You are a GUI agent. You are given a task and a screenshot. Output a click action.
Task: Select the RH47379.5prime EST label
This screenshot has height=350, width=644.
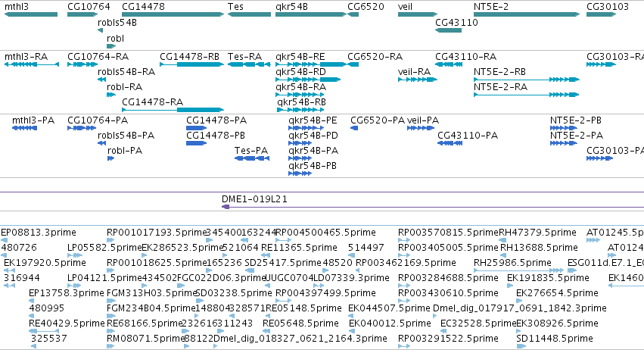pyautogui.click(x=537, y=233)
